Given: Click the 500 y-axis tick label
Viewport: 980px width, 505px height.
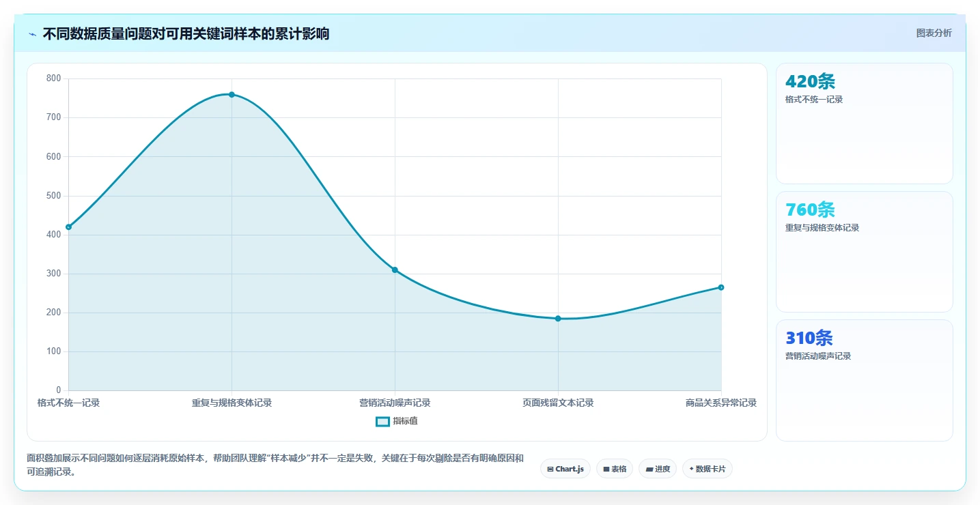Looking at the screenshot, I should [x=53, y=196].
